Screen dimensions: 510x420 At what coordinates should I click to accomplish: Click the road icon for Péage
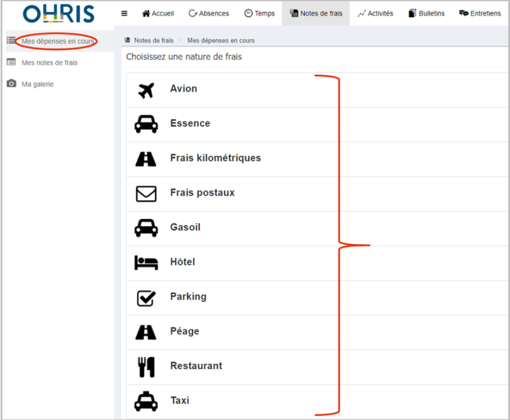[x=146, y=332]
